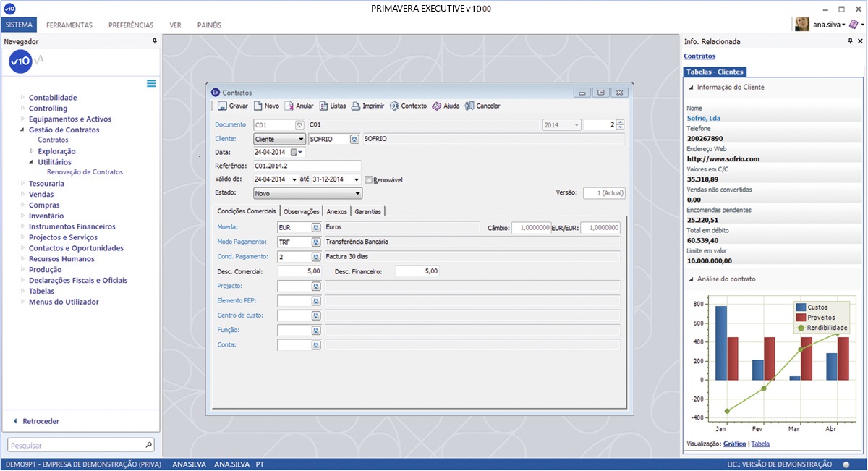868x471 pixels.
Task: Open the Conta lookup icon
Action: [316, 346]
